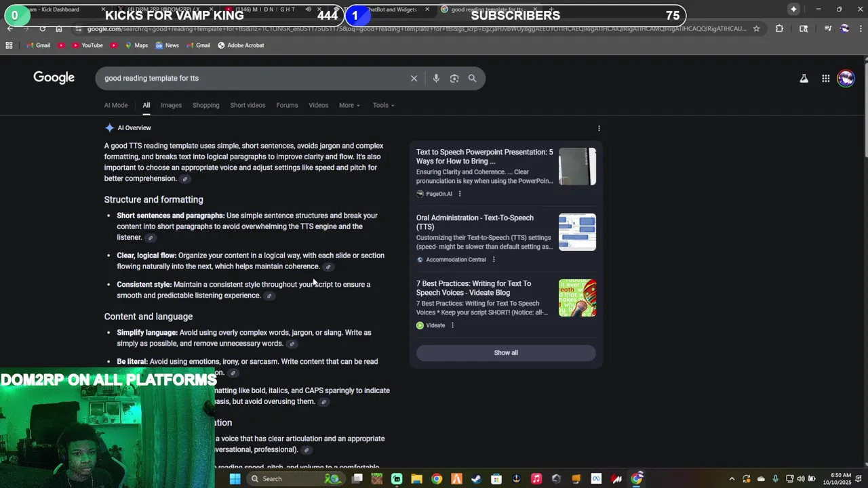
Task: Click the AI Overview label
Action: 134,128
